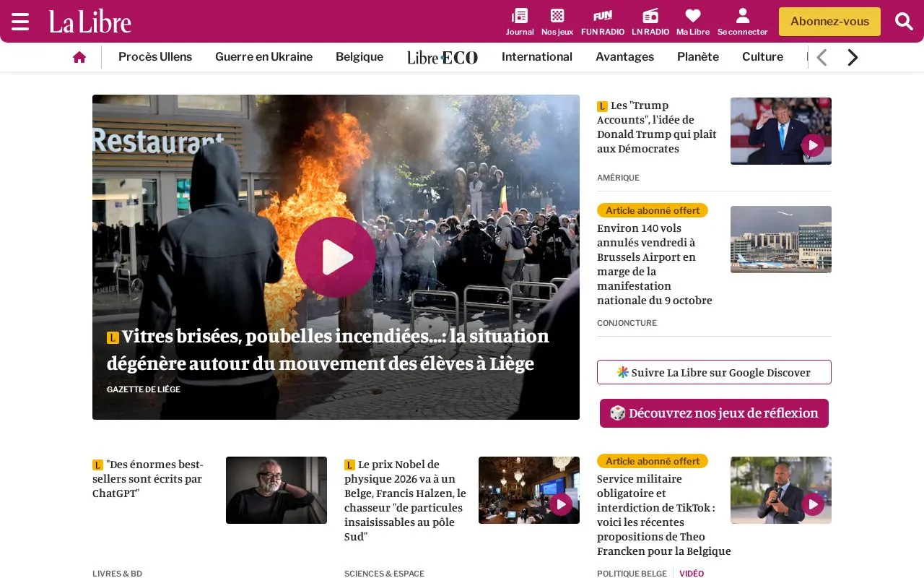Click the POLITIQUE BELGE category label
This screenshot has height=578, width=924.
pyautogui.click(x=632, y=574)
